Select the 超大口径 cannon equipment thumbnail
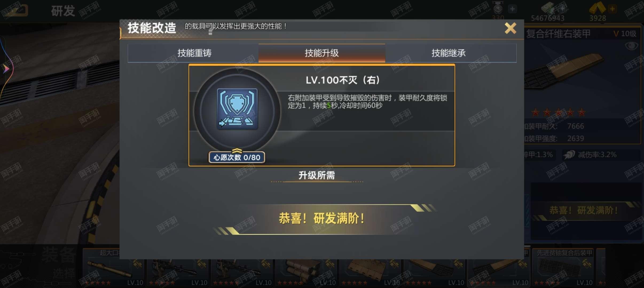Viewport: 644px width, 288px height. tap(113, 267)
